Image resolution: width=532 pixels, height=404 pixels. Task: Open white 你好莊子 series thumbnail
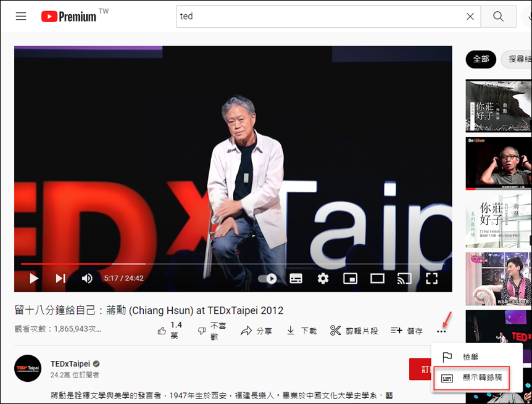pos(499,221)
